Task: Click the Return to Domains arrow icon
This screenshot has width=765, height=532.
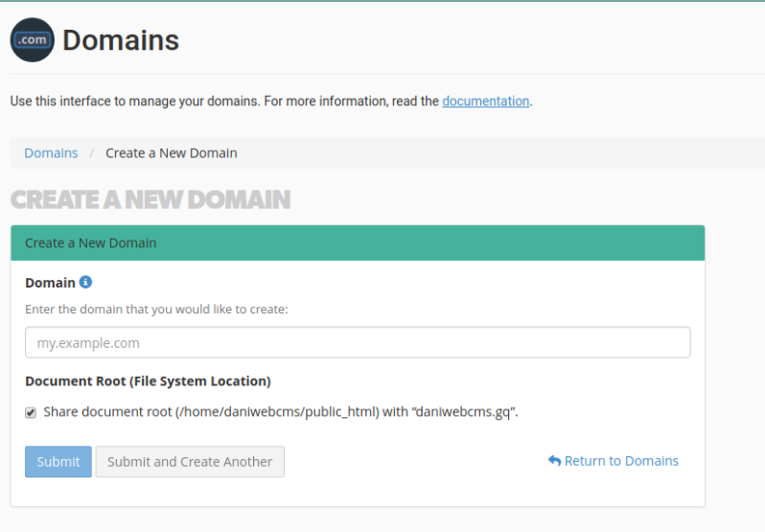Action: pyautogui.click(x=554, y=460)
